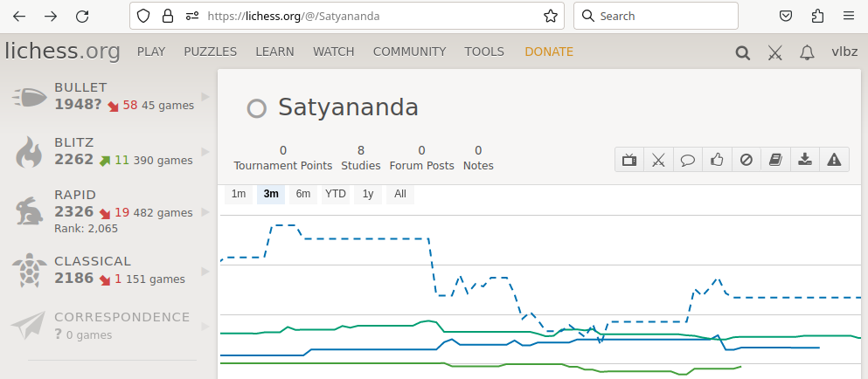Viewport: 868px width, 379px height.
Task: Follow player with thumbs-up icon
Action: pyautogui.click(x=717, y=160)
